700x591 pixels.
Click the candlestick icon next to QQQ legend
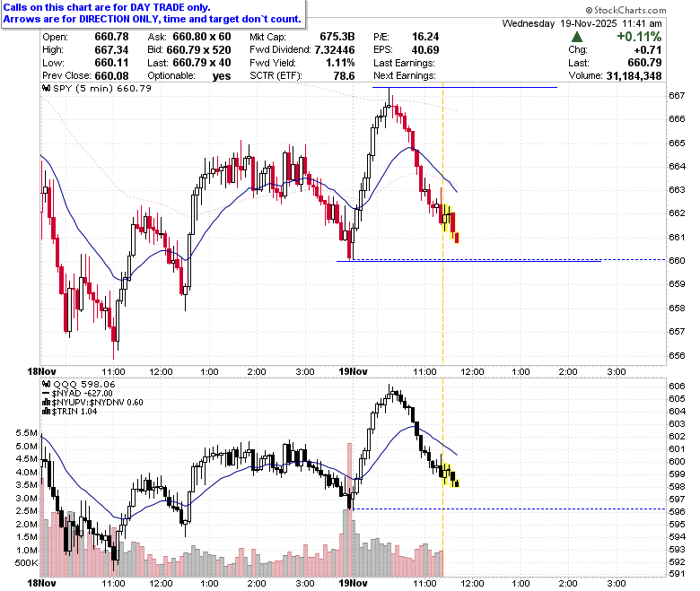[x=47, y=384]
